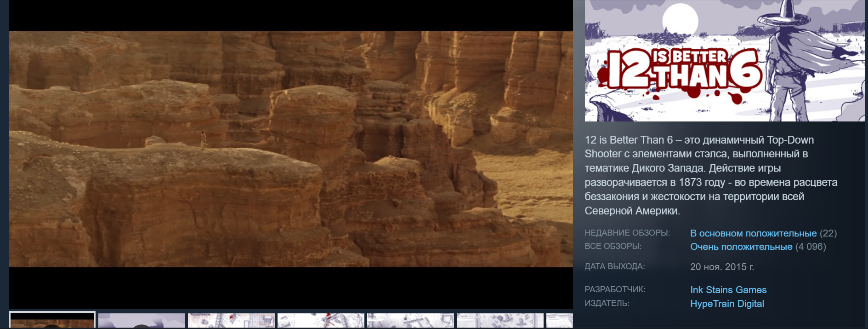
Task: Open the HypeTrain Digital publisher page
Action: point(727,304)
